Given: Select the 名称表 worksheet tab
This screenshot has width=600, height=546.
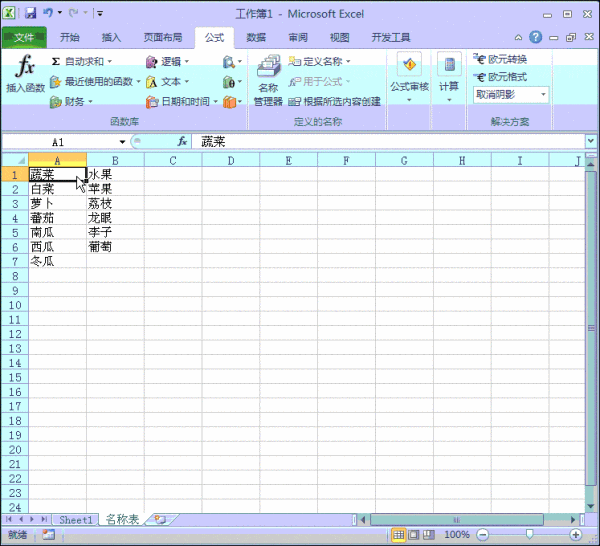Looking at the screenshot, I should [x=122, y=519].
